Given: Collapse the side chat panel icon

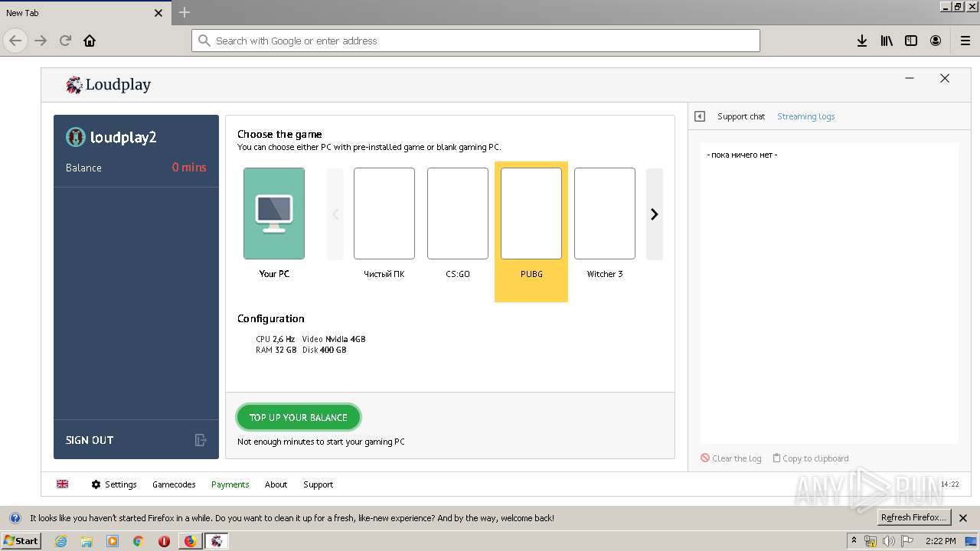Looking at the screenshot, I should pos(700,116).
